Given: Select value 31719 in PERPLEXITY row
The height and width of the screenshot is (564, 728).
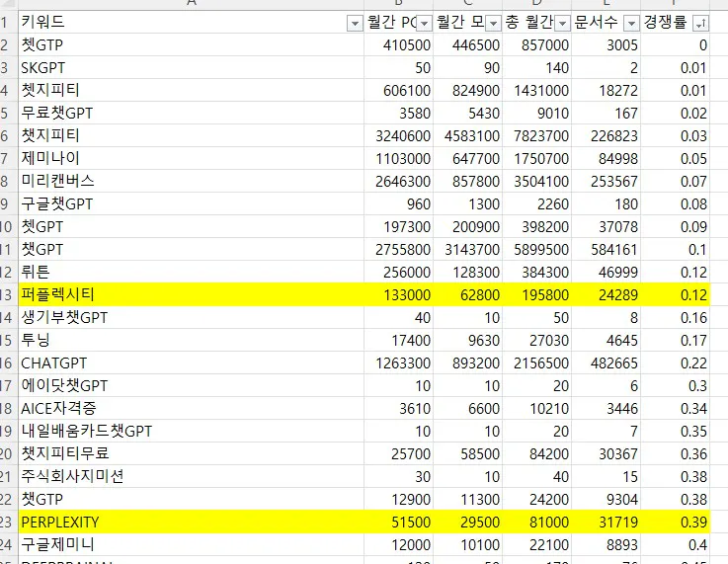Looking at the screenshot, I should click(606, 523).
